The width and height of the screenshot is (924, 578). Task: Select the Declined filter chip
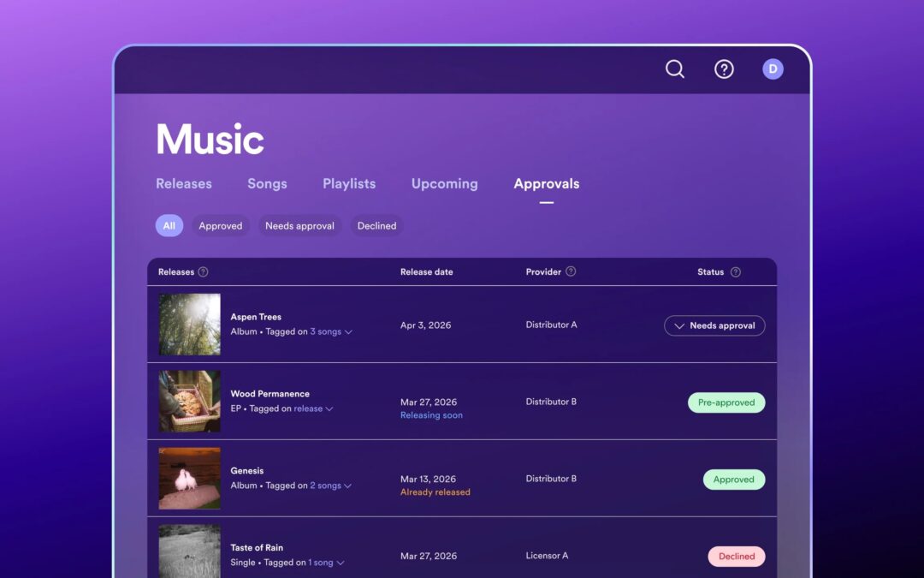[376, 225]
